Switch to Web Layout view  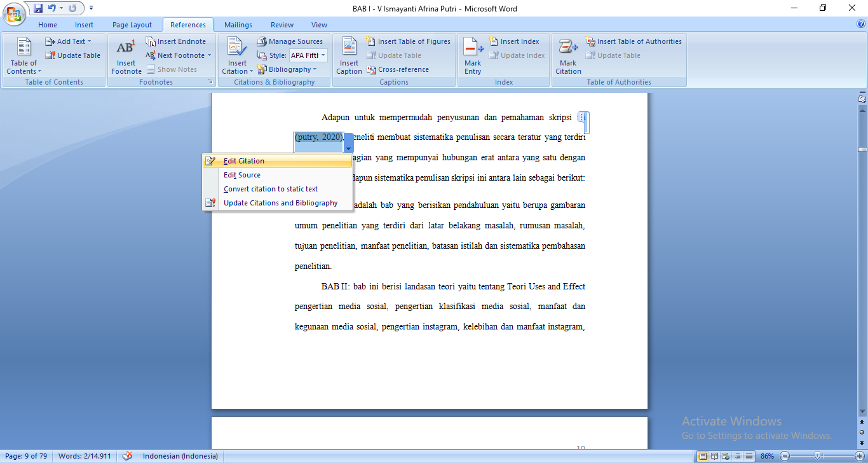pos(726,456)
